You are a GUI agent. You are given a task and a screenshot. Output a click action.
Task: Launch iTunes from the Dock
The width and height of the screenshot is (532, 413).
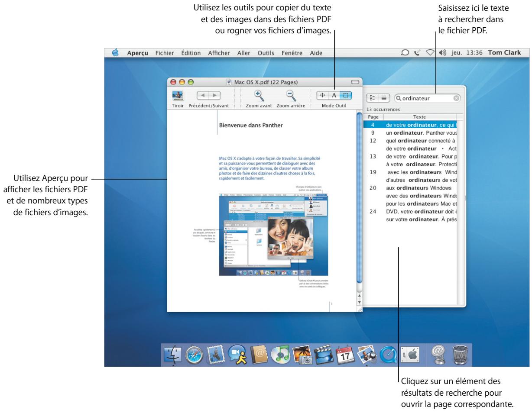pos(282,355)
